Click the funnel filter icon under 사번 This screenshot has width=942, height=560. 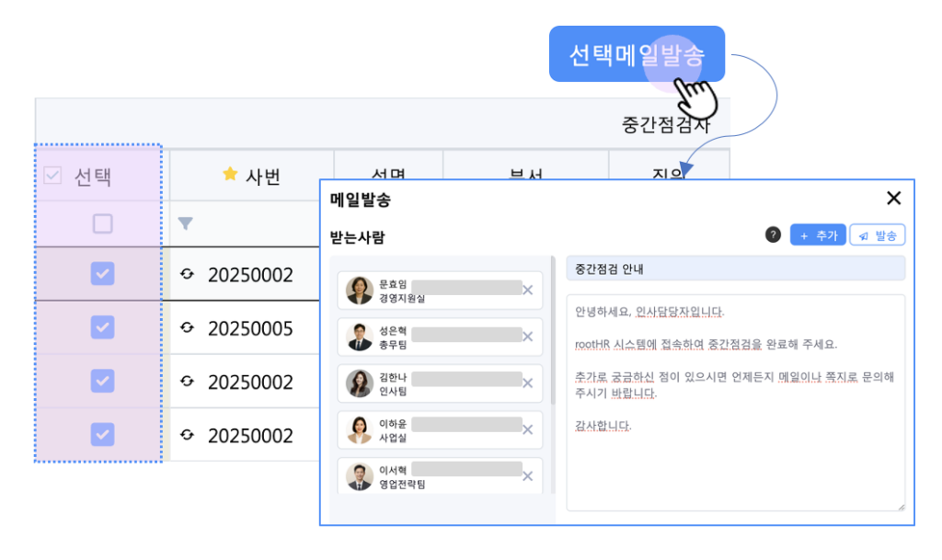point(185,223)
